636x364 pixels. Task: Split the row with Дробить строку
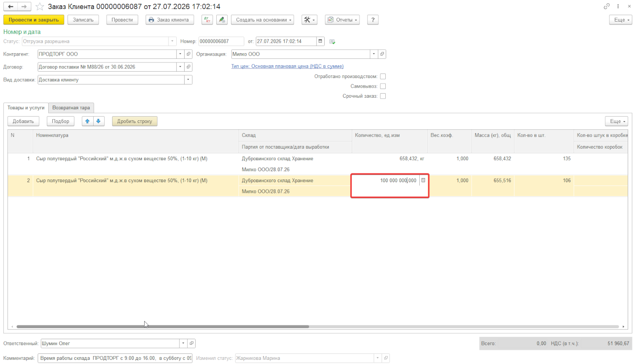pos(135,121)
